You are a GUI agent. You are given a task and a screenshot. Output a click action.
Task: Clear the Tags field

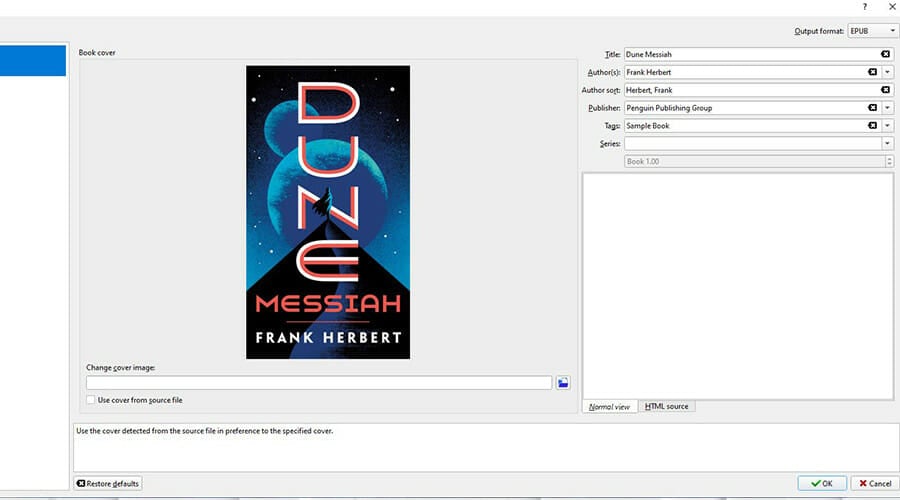pos(872,125)
